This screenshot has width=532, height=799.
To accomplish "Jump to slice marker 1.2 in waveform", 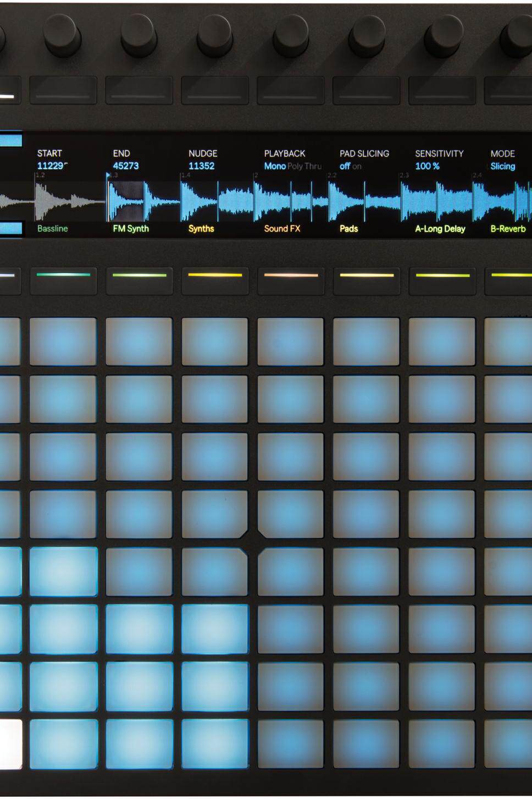I will click(40, 175).
